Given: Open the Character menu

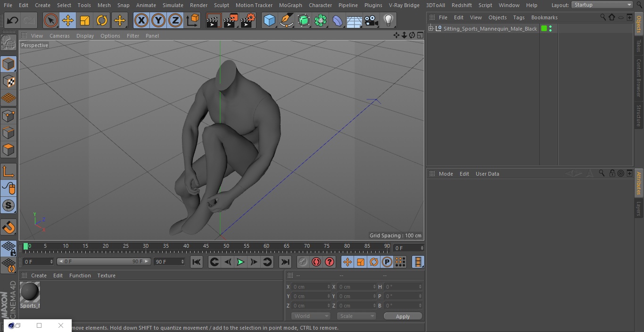Looking at the screenshot, I should click(320, 5).
